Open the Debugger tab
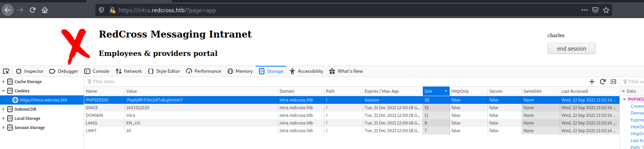Image resolution: width=644 pixels, height=149 pixels. click(64, 71)
